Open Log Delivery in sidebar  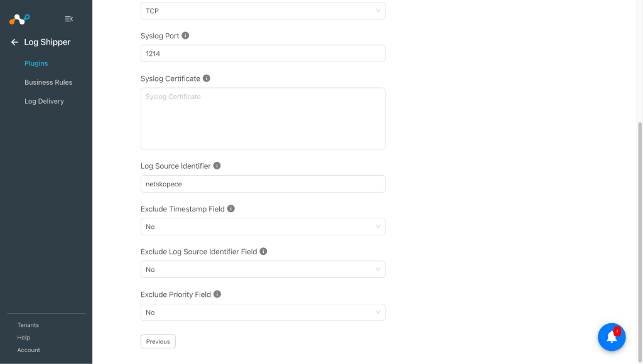[x=45, y=101]
